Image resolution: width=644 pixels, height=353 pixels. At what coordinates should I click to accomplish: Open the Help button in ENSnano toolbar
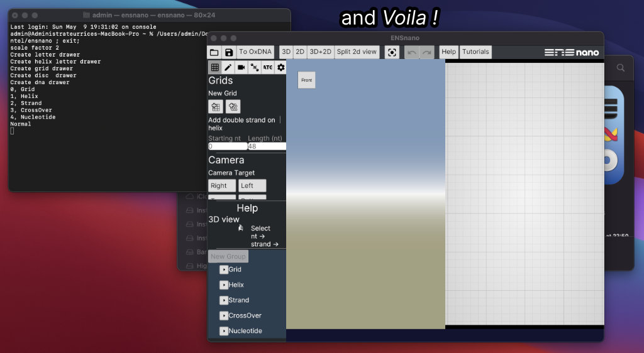coord(448,52)
